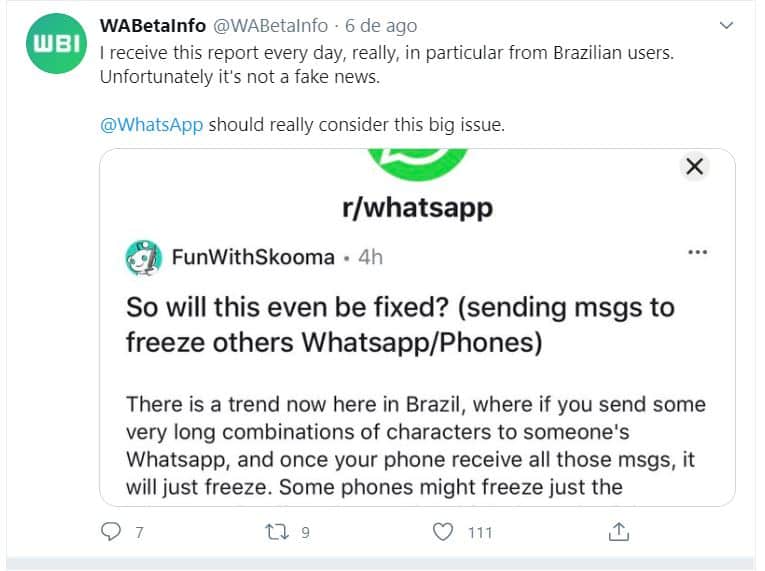Expand the tweet options chevron
Screen dimensions: 765x571
coord(727,24)
